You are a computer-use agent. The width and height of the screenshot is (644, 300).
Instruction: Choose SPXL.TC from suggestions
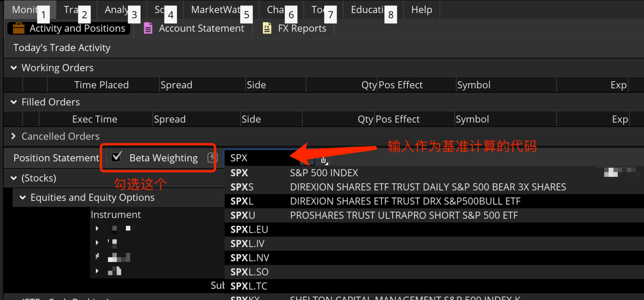pos(434,286)
